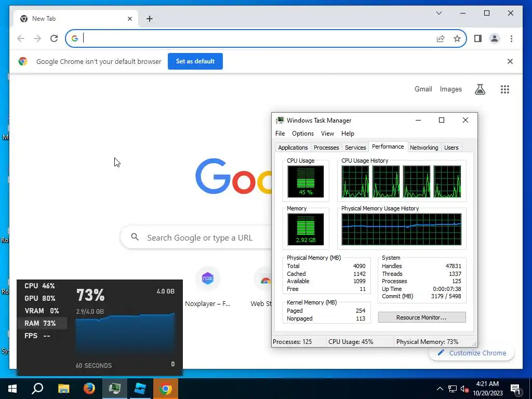Click the Task Manager title bar icon
Screen dimensions: 532x399
pyautogui.click(x=280, y=120)
